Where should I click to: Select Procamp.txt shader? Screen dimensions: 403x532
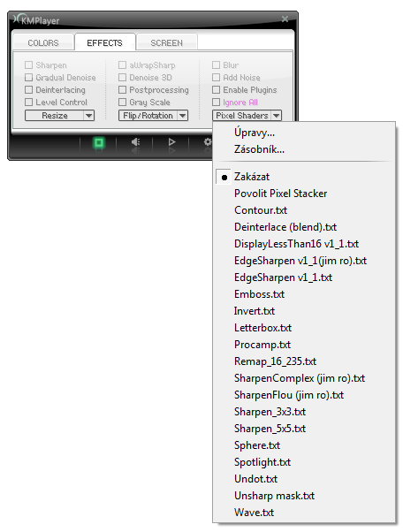tap(304, 345)
